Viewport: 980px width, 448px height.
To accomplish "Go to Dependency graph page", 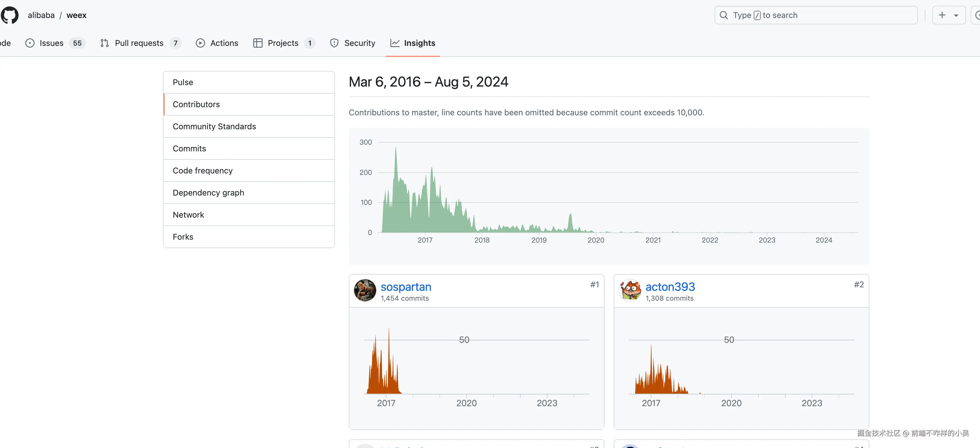I will [x=208, y=193].
